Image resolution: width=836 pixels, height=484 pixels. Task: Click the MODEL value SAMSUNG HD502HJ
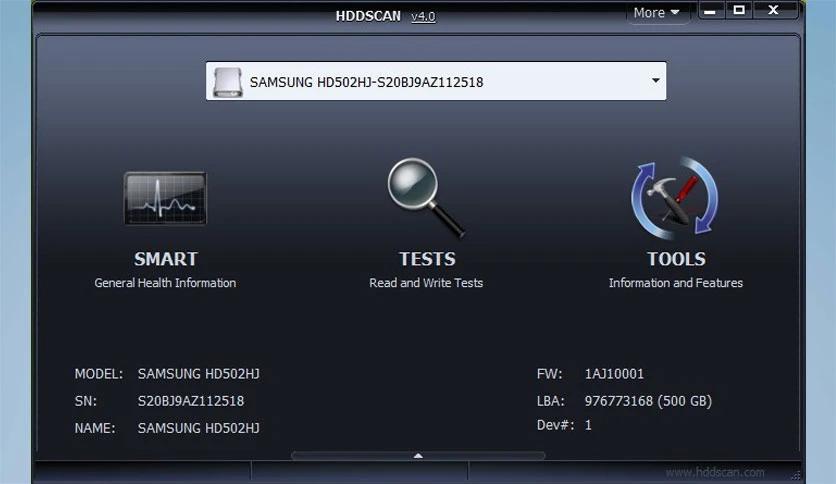[198, 374]
